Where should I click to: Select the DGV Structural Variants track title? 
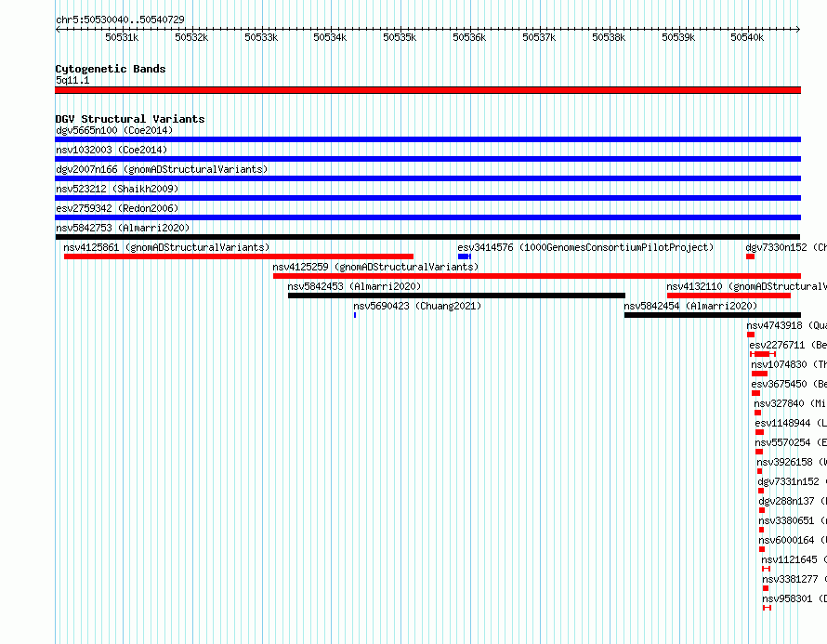tap(130, 119)
